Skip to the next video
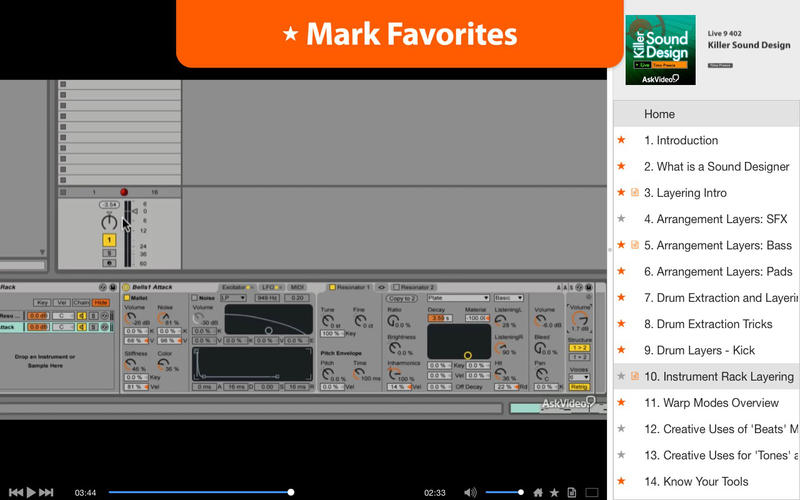Screen dimensions: 800x500 point(47,492)
